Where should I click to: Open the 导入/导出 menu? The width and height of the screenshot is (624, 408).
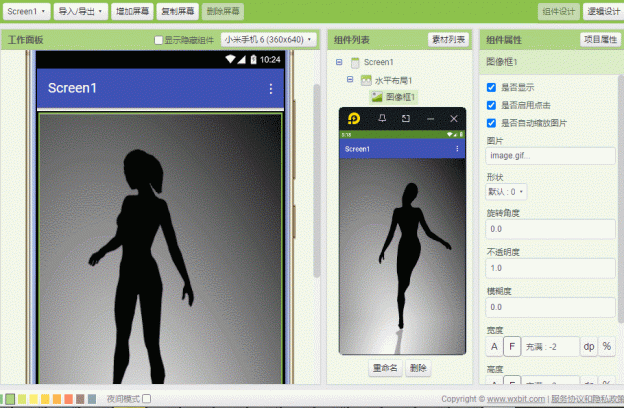(x=80, y=11)
